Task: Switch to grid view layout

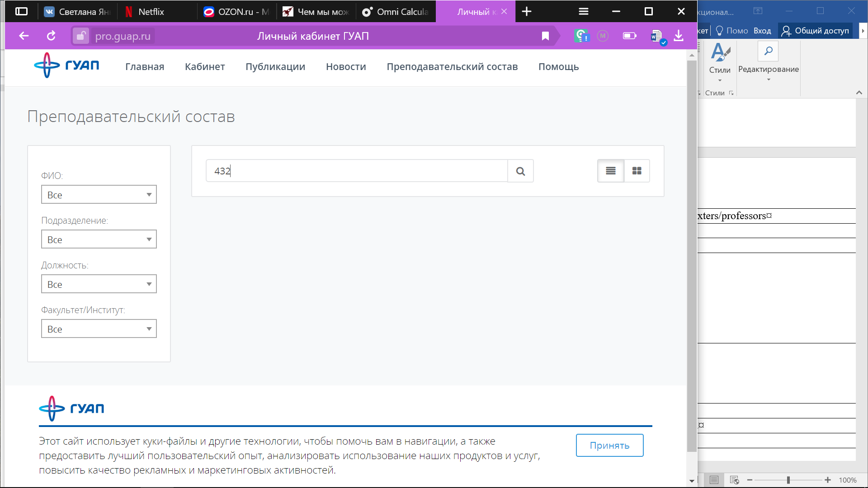Action: (x=637, y=171)
